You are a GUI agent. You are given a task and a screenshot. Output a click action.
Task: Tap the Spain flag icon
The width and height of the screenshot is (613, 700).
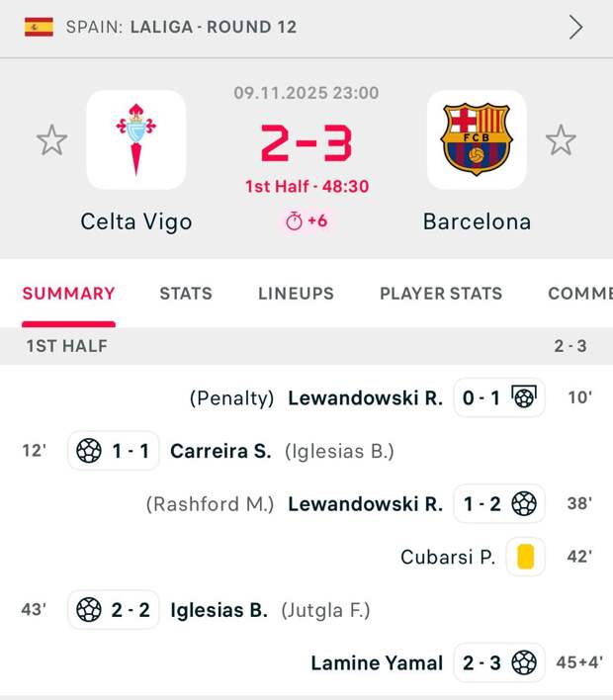click(39, 27)
